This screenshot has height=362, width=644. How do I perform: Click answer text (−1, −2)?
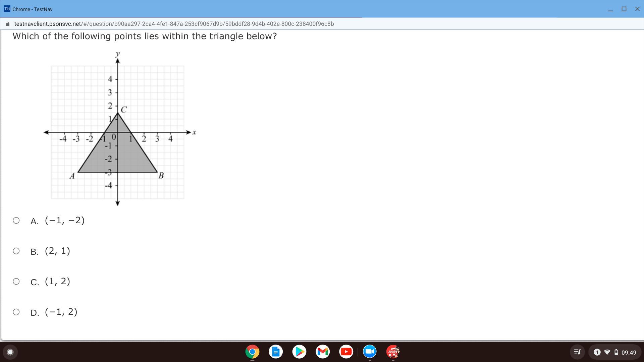coord(65,220)
